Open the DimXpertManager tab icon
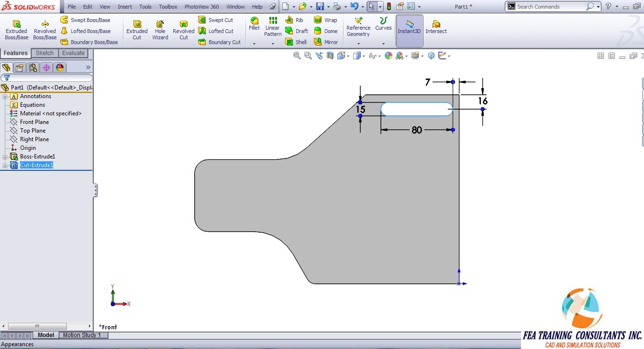The width and height of the screenshot is (644, 349). [46, 68]
